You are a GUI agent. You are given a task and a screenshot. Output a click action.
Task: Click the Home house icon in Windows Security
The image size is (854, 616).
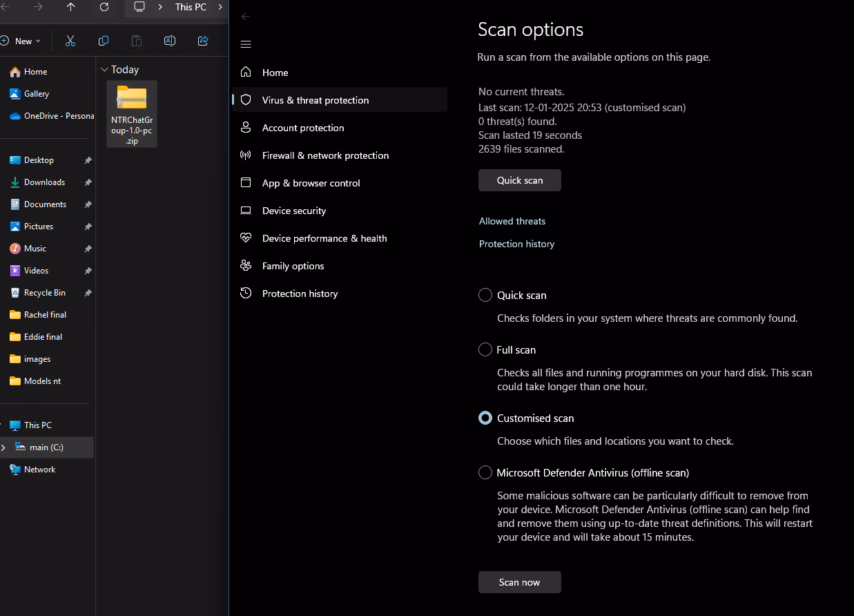tap(246, 72)
